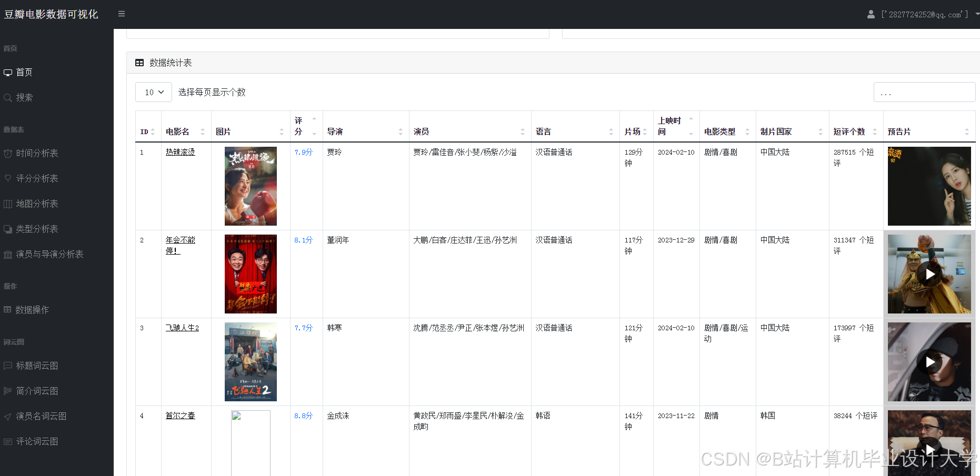Sort table by 电影类型 column
Viewport: 980px width, 476px height.
click(x=728, y=126)
